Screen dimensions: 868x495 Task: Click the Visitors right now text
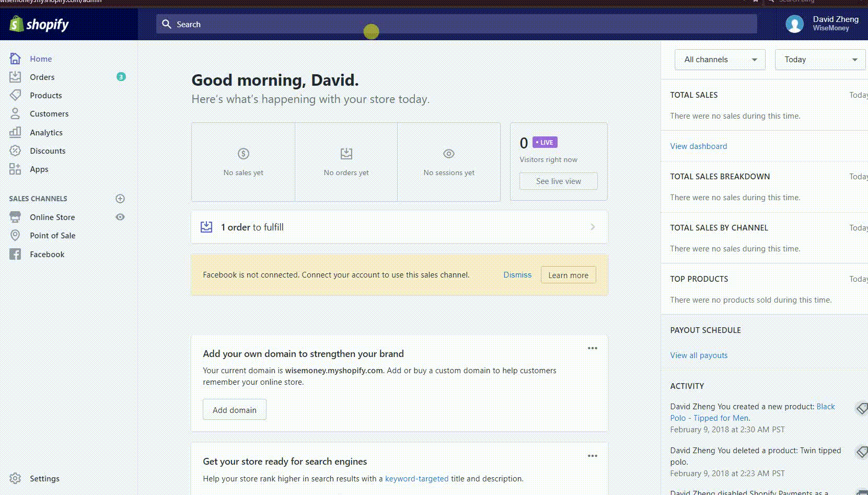548,159
